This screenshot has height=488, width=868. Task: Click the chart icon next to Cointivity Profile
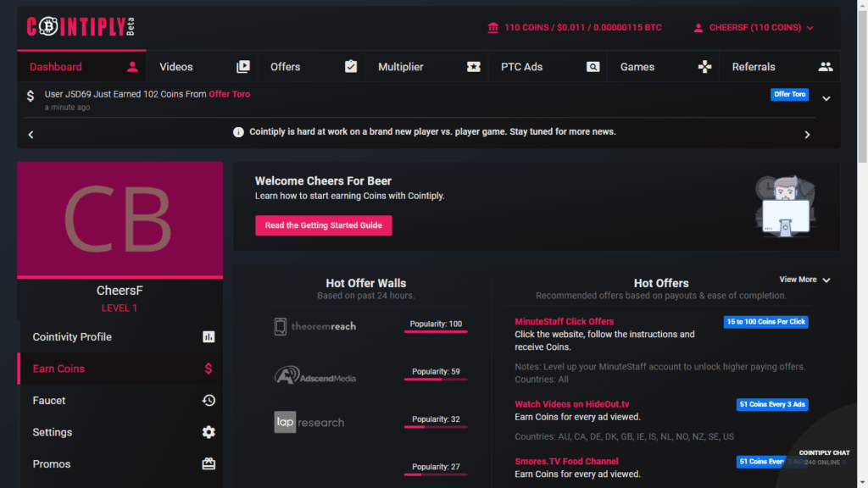click(209, 337)
